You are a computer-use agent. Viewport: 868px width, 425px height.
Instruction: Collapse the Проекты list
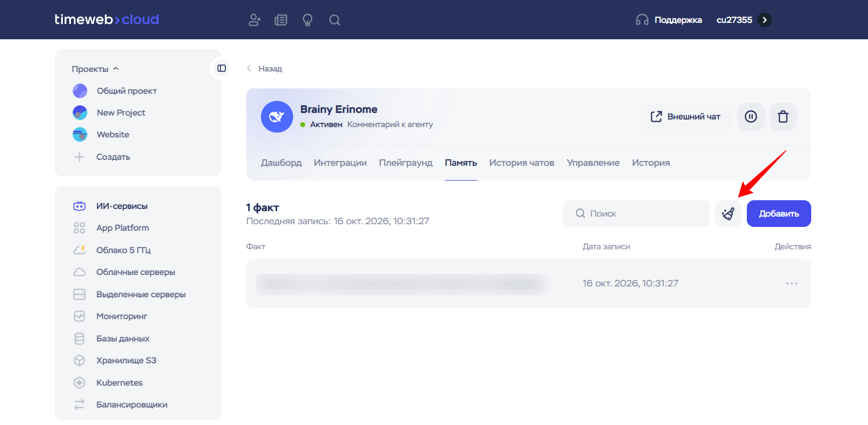pos(95,69)
